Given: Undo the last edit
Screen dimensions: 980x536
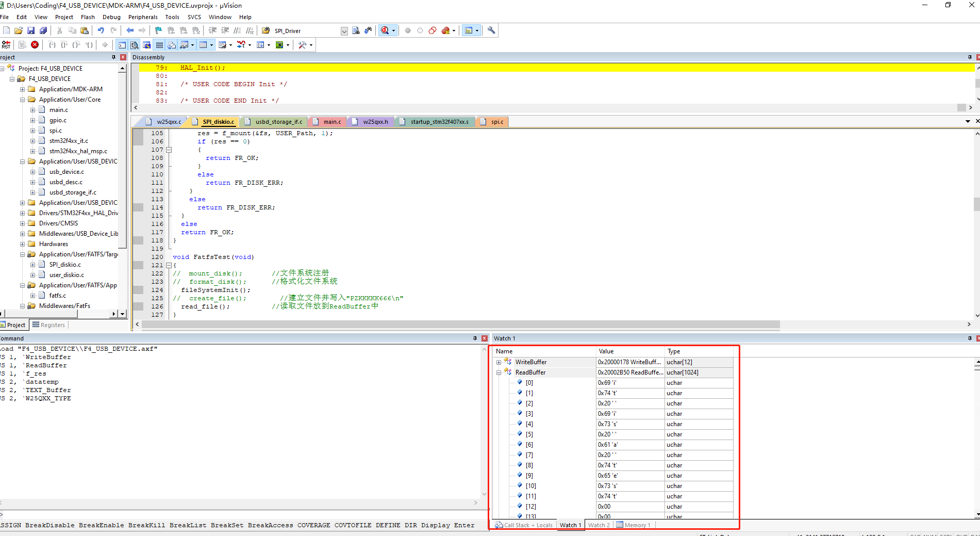Looking at the screenshot, I should point(101,30).
